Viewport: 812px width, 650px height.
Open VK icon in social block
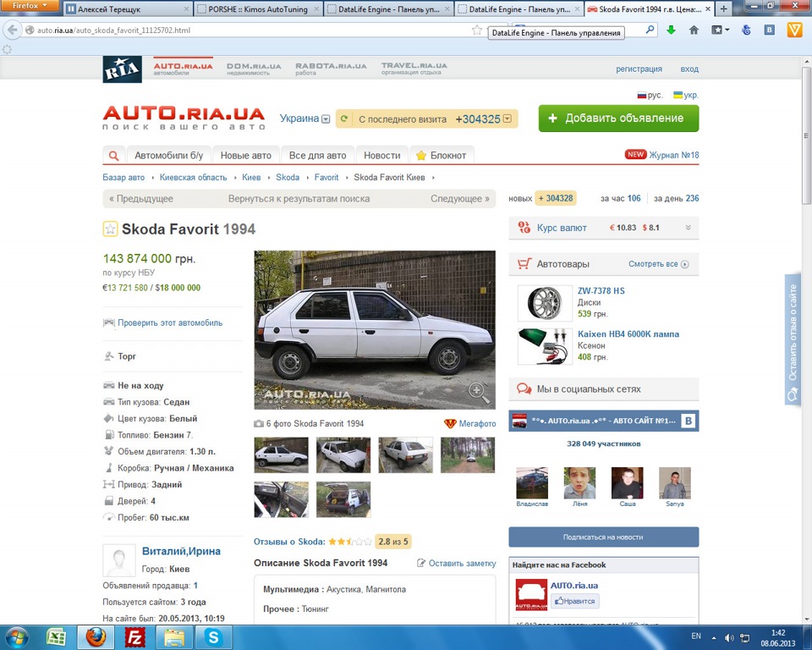click(689, 421)
